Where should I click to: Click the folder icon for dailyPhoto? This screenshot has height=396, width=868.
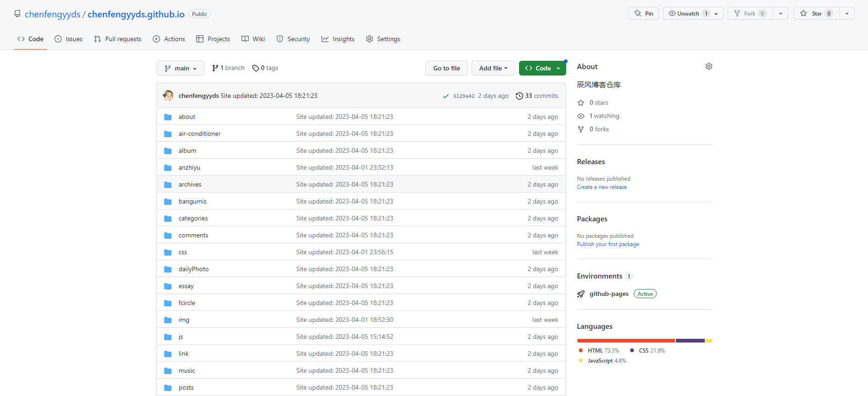point(168,269)
